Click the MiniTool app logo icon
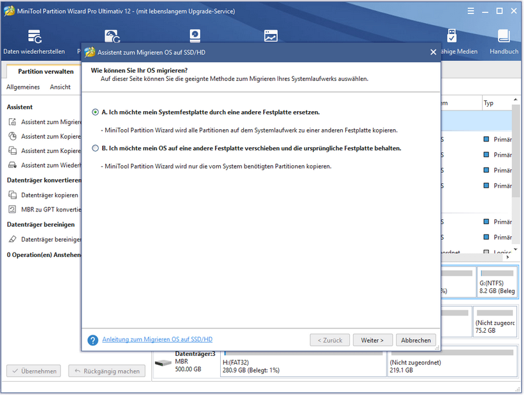This screenshot has height=399, width=532. pyautogui.click(x=9, y=11)
